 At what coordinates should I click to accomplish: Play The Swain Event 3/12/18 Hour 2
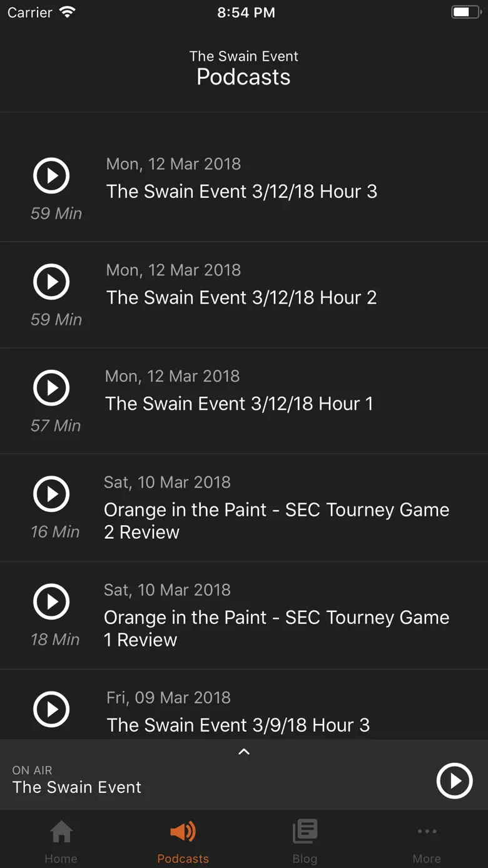(x=51, y=282)
